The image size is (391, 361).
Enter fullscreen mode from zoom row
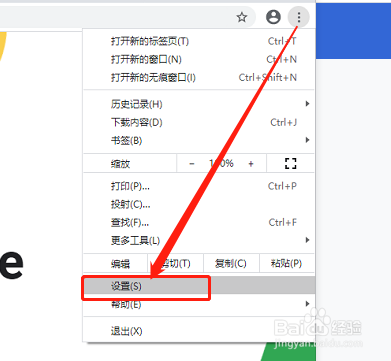pyautogui.click(x=290, y=163)
